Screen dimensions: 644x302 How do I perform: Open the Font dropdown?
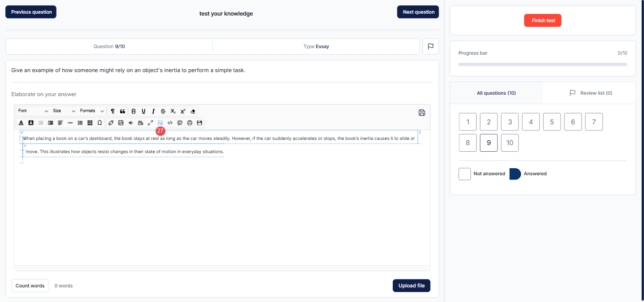click(x=33, y=111)
